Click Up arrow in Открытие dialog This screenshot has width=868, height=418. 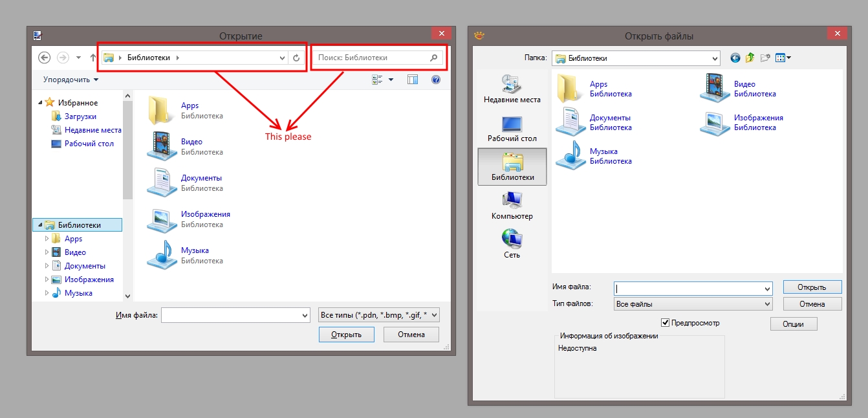coord(93,58)
